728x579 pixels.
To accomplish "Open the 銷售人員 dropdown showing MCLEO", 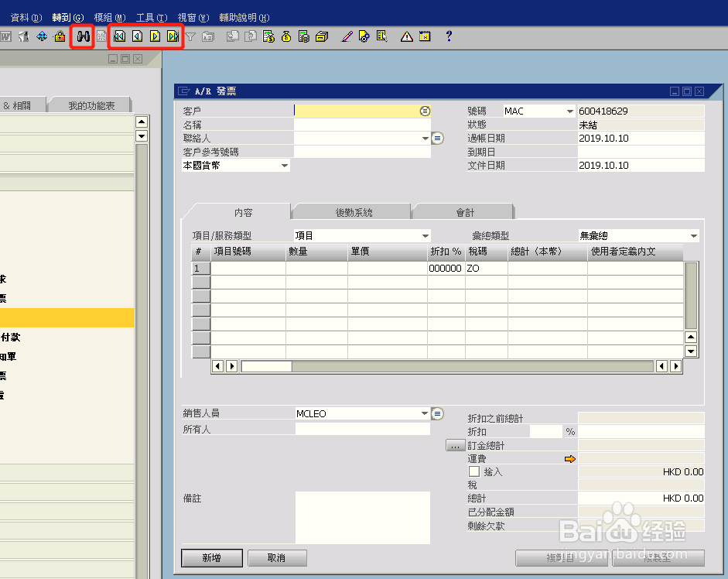I will coord(423,413).
